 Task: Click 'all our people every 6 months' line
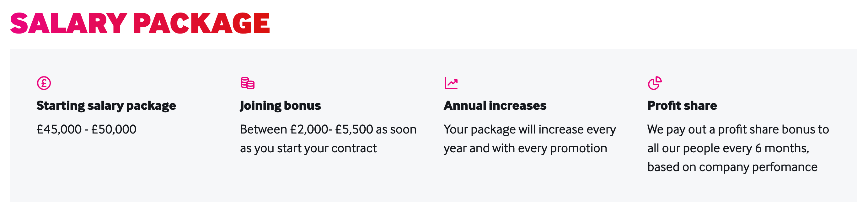tap(728, 148)
